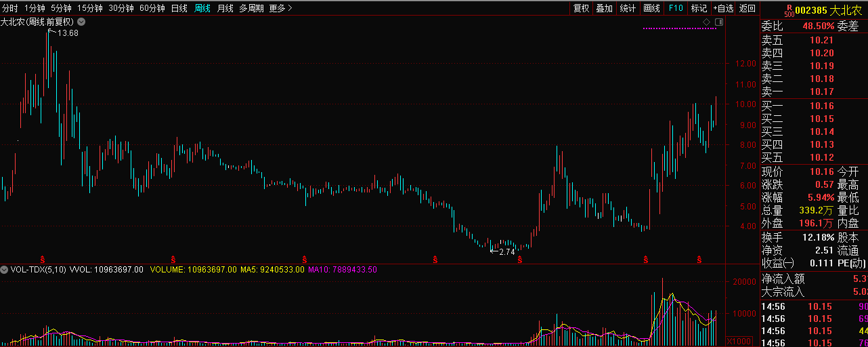Click the X1000 volume unit label
This screenshot has width=868, height=347.
pos(738,340)
